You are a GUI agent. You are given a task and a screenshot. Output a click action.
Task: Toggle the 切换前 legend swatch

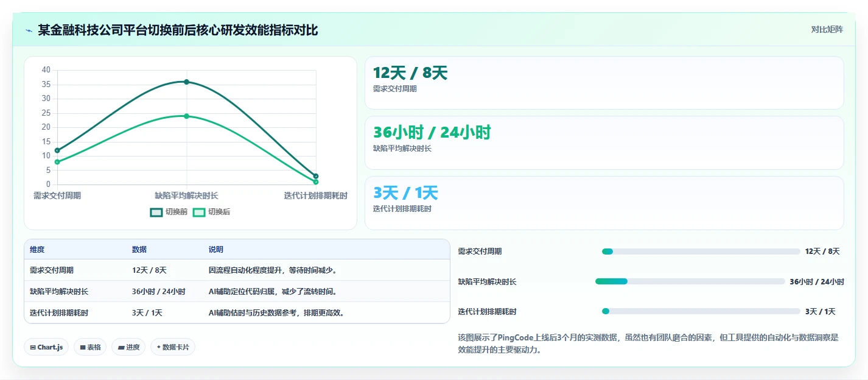click(x=156, y=212)
